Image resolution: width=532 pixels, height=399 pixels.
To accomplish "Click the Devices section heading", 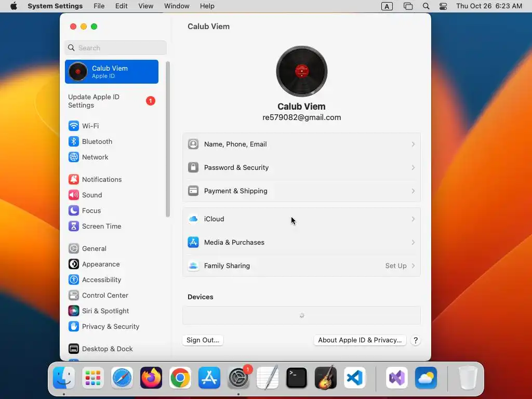I will [201, 297].
